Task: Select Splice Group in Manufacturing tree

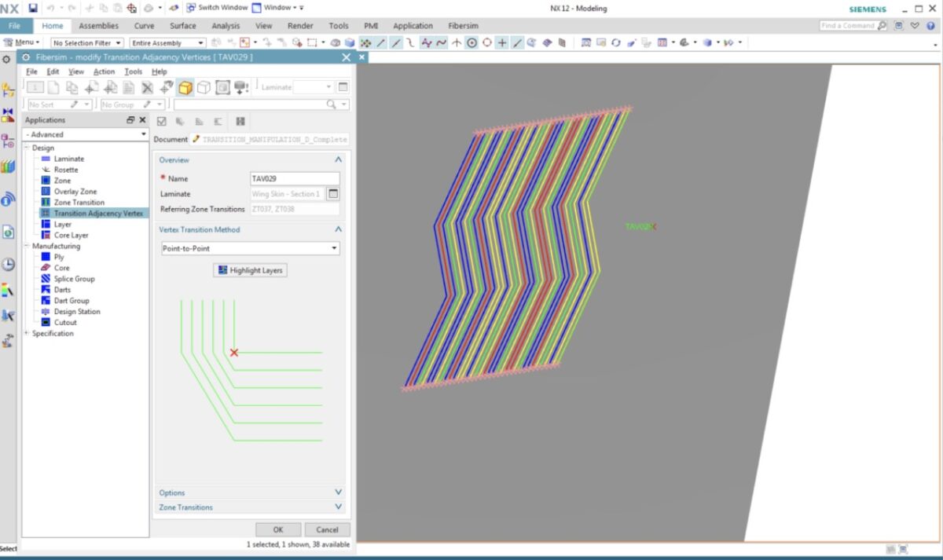Action: pyautogui.click(x=74, y=279)
